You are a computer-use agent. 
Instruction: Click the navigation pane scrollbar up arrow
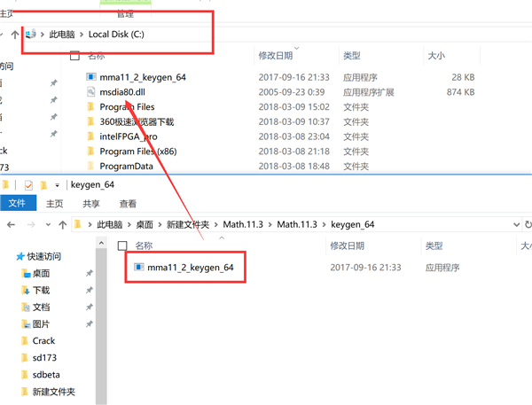101,243
